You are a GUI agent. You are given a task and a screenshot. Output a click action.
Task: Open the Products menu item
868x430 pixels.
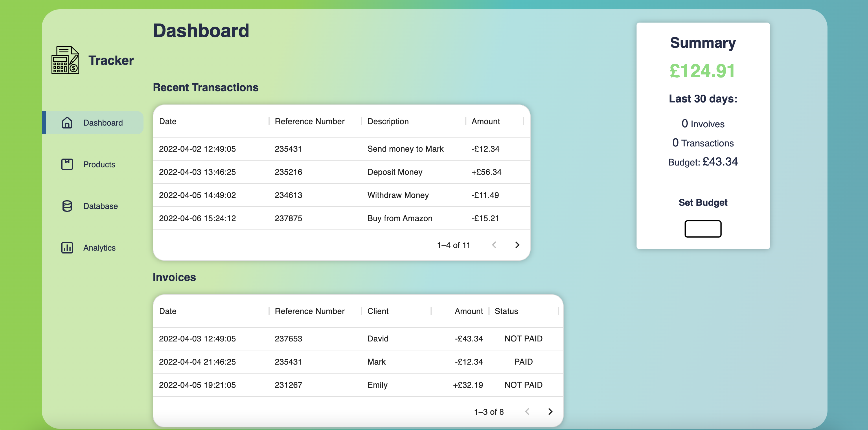coord(93,164)
